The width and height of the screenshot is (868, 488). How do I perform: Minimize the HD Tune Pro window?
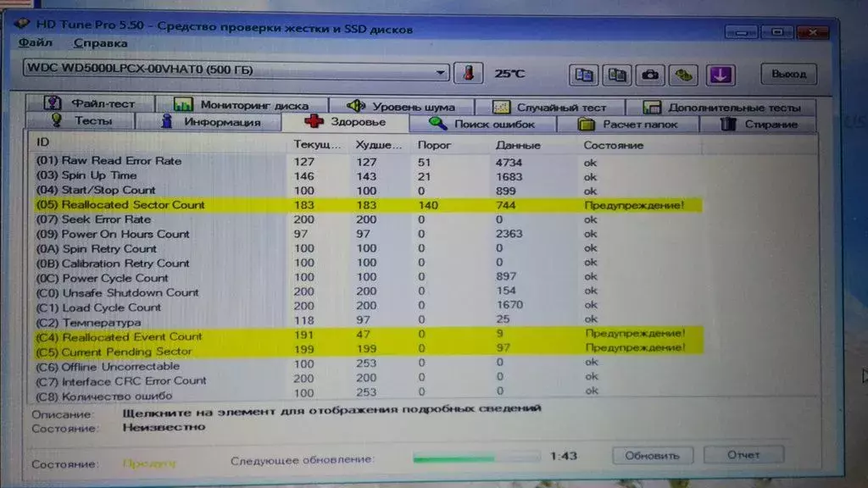[742, 32]
